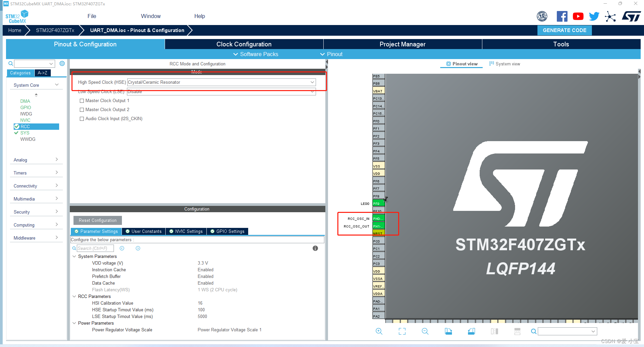Zoom in on the pinout view
The image size is (644, 347).
point(379,331)
